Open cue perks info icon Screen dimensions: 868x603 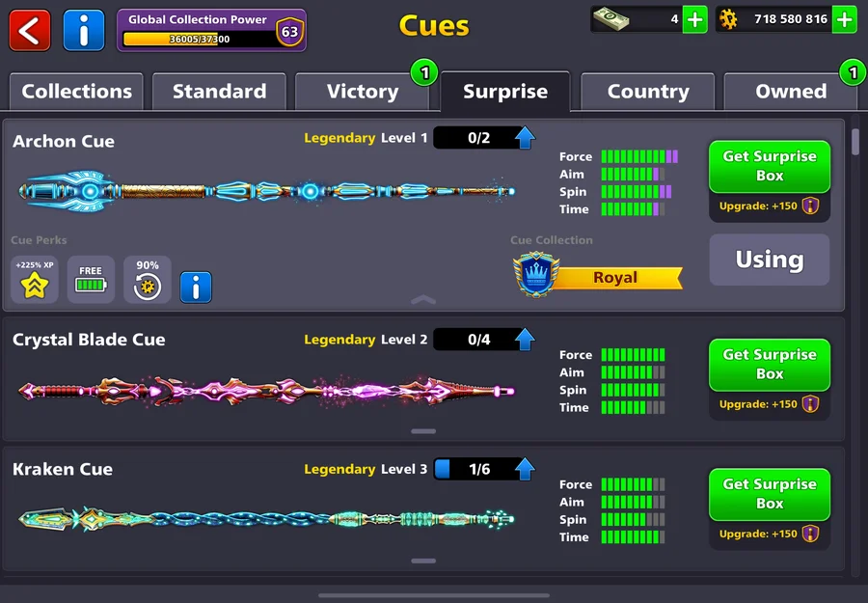point(196,287)
